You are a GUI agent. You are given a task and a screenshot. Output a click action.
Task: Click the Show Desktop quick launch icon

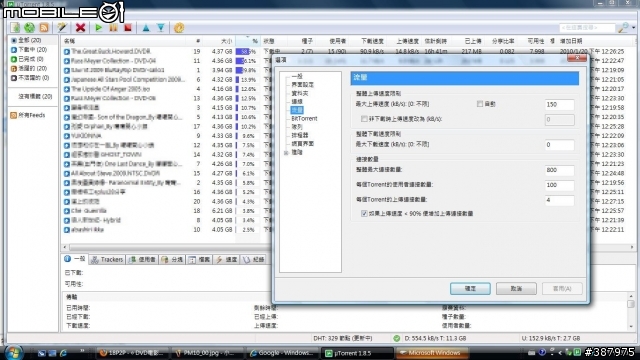click(x=52, y=353)
